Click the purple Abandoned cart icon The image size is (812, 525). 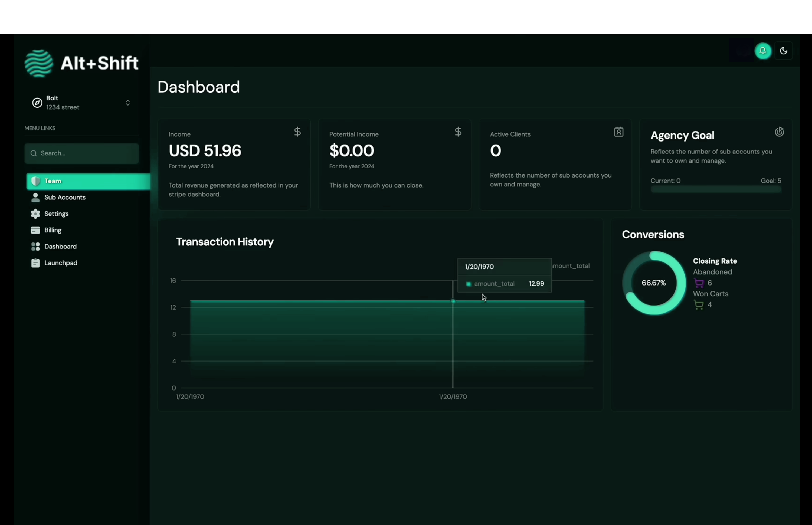click(699, 283)
